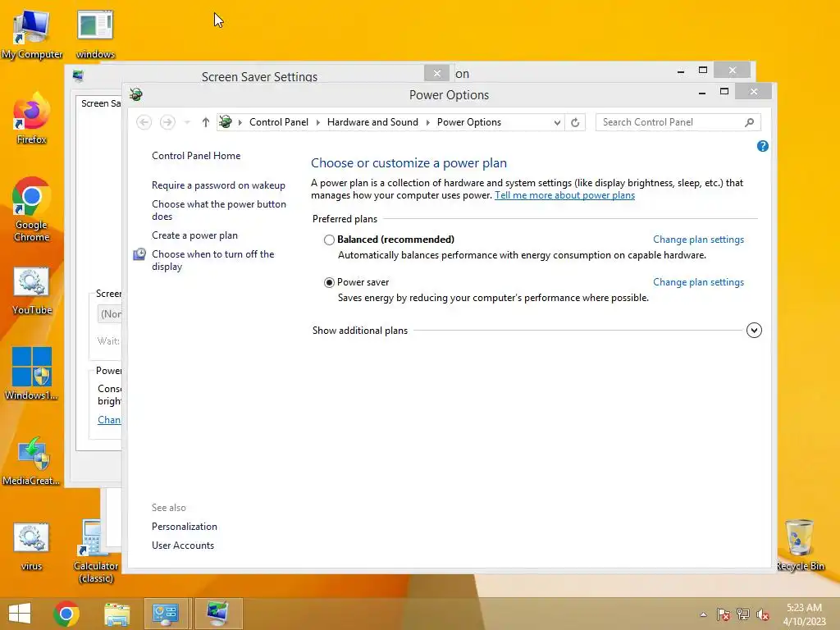The image size is (840, 630).
Task: Open the YouTube desktop icon
Action: [x=31, y=291]
